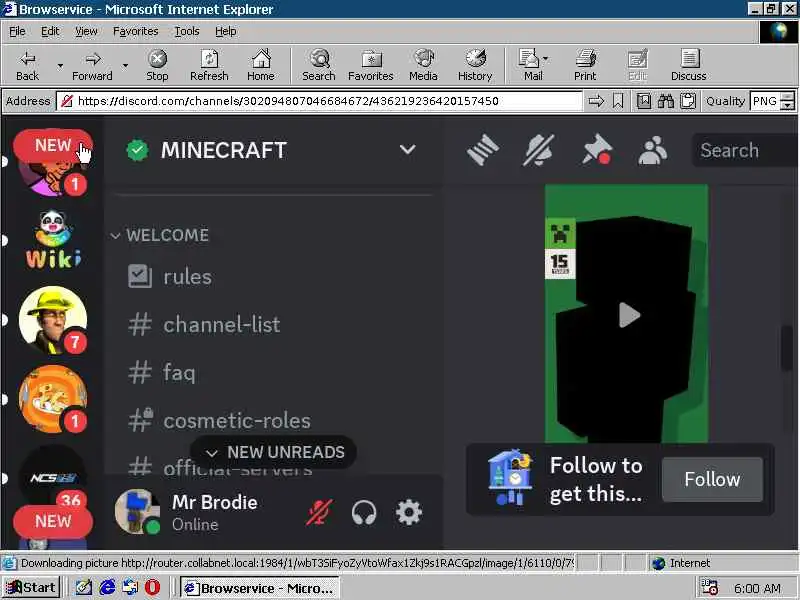This screenshot has height=600, width=800.
Task: Open the IE Search pane
Action: [319, 65]
